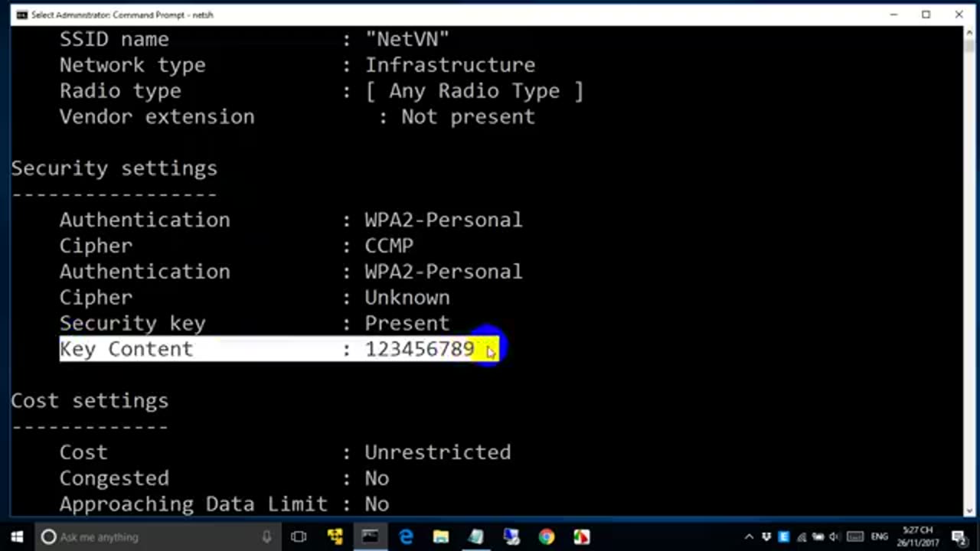
Task: Click the Approaching Data Limit label
Action: (194, 504)
